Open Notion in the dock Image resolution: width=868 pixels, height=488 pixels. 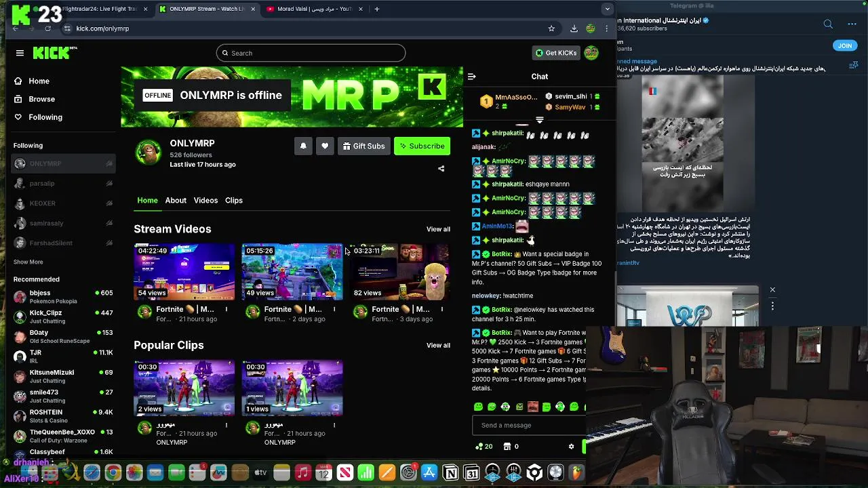[450, 473]
